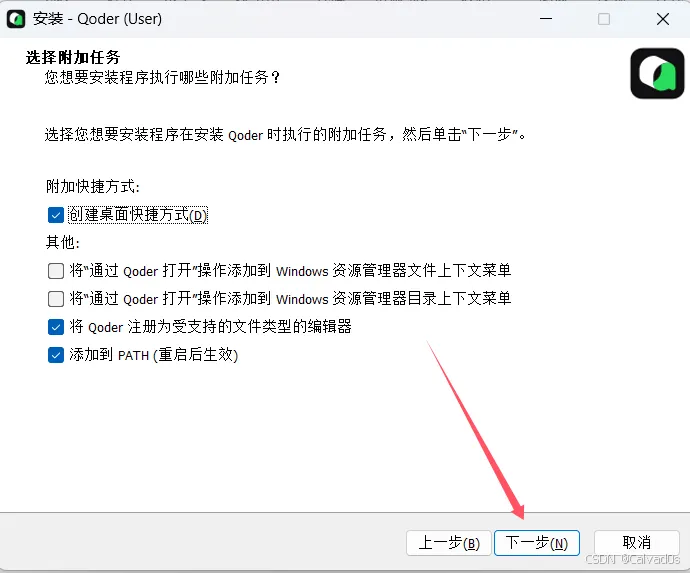
Task: Click the 安装 - Qoder (User) title
Action: [97, 19]
